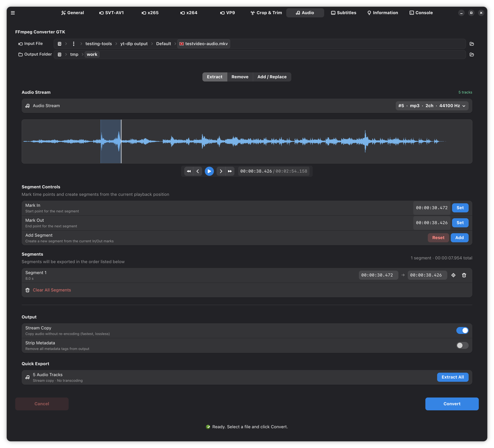Navigate to Default folder breadcrumb

click(x=164, y=44)
